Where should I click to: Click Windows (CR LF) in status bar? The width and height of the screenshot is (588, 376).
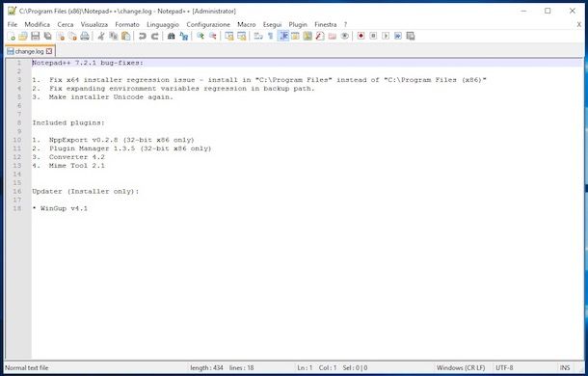(x=461, y=367)
